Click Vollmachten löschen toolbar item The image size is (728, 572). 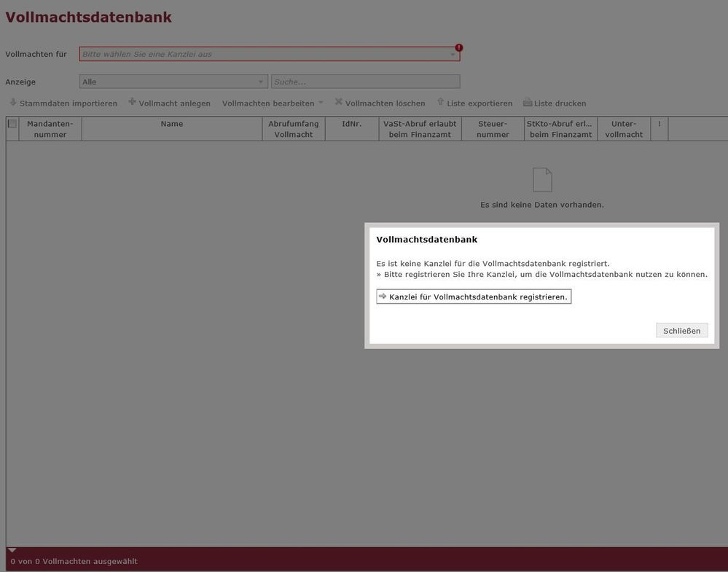pyautogui.click(x=380, y=103)
